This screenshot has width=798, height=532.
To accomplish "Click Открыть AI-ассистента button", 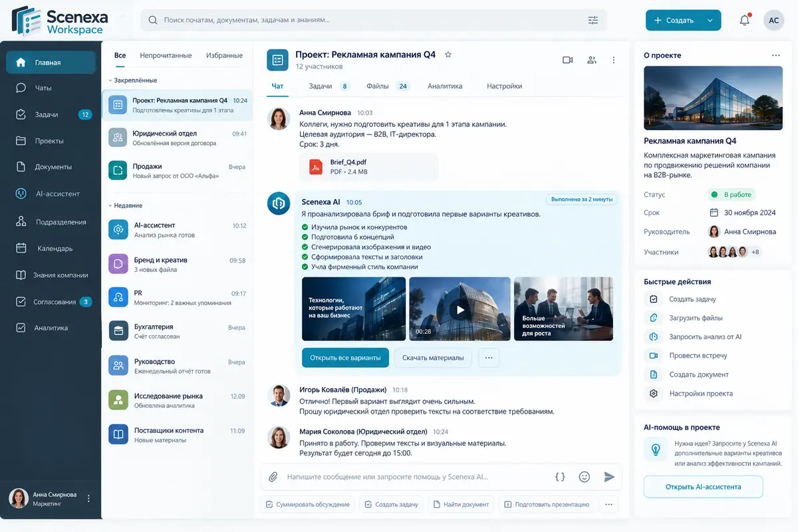I will 703,487.
